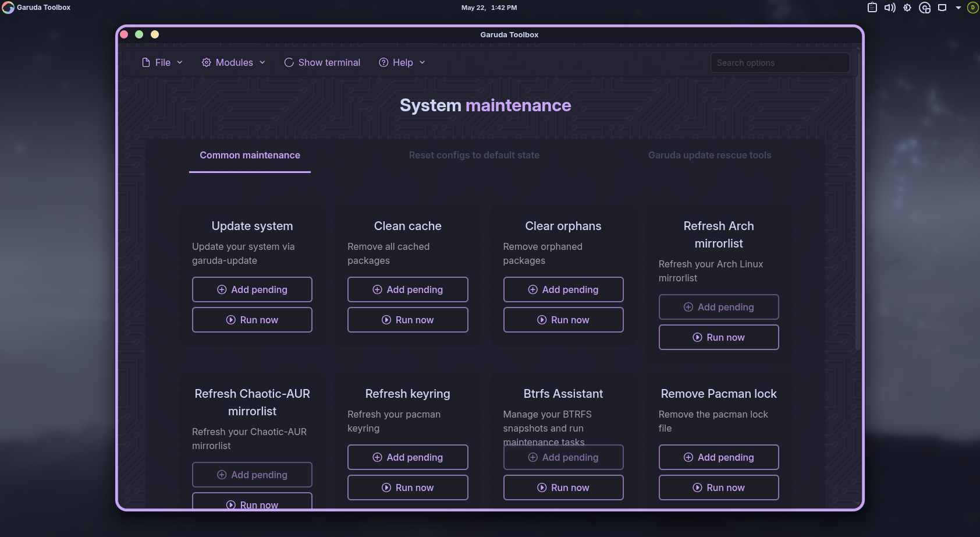Image resolution: width=980 pixels, height=537 pixels.
Task: Click the File document icon
Action: pyautogui.click(x=146, y=62)
